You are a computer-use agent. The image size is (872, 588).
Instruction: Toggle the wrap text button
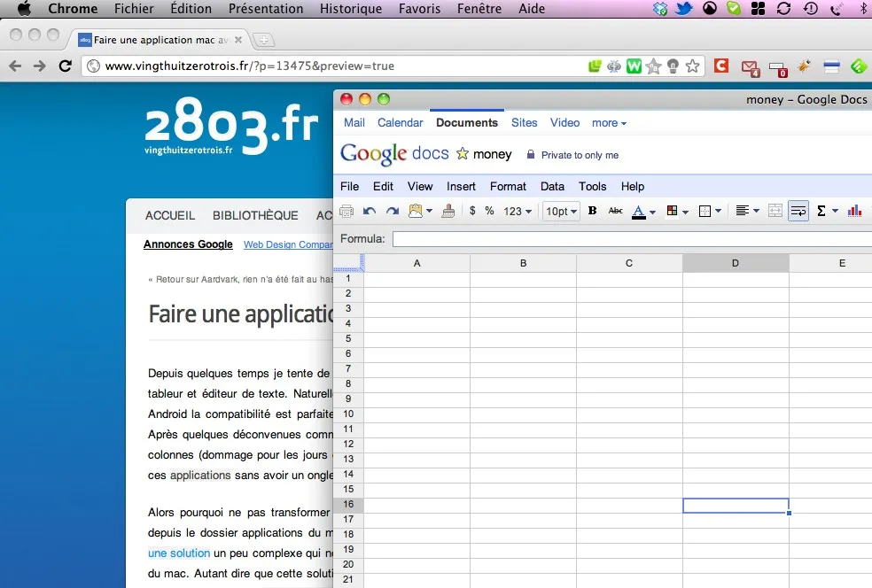point(798,211)
